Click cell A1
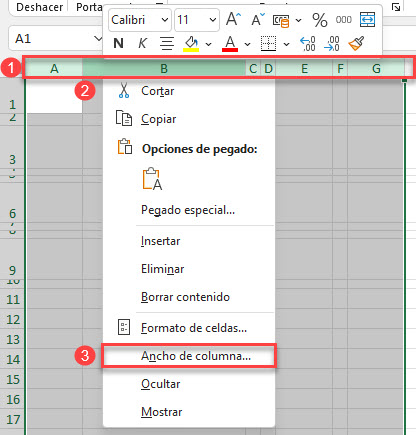This screenshot has height=435, width=416. pos(54,96)
